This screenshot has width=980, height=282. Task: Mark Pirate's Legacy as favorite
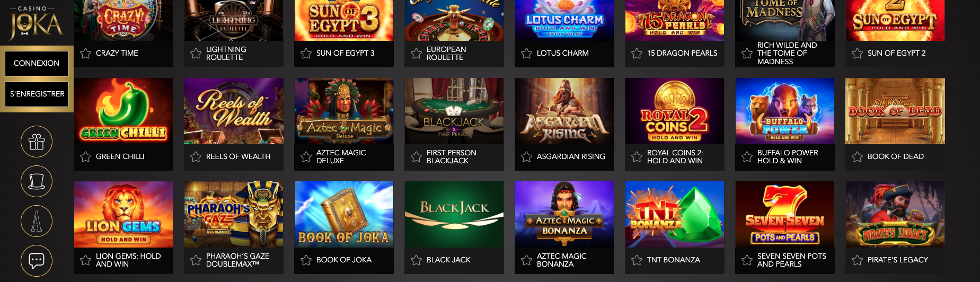coord(857,260)
